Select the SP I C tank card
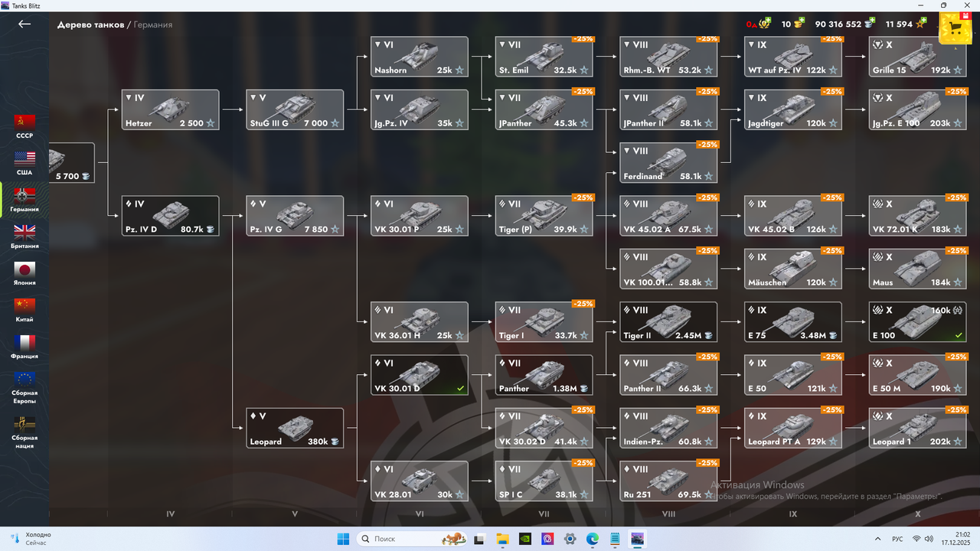 (x=544, y=481)
